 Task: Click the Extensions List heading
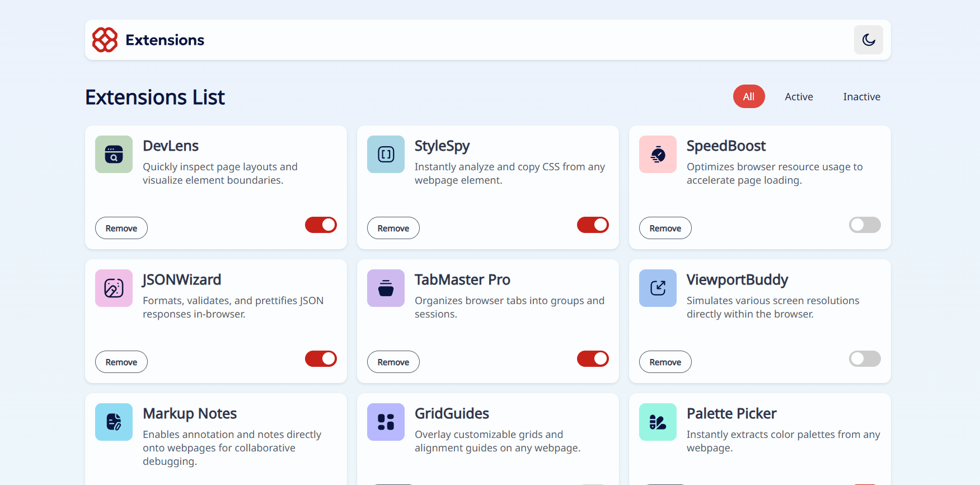pyautogui.click(x=155, y=97)
